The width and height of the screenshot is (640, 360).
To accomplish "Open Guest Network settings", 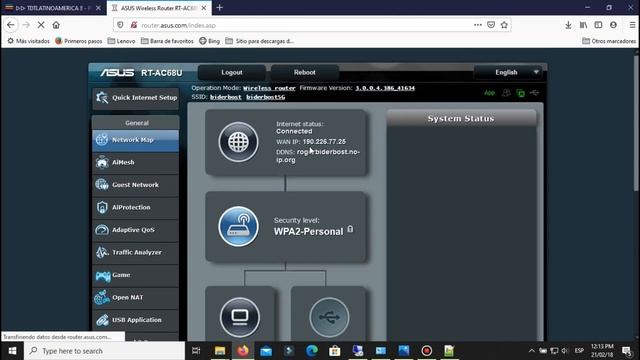I will [136, 185].
